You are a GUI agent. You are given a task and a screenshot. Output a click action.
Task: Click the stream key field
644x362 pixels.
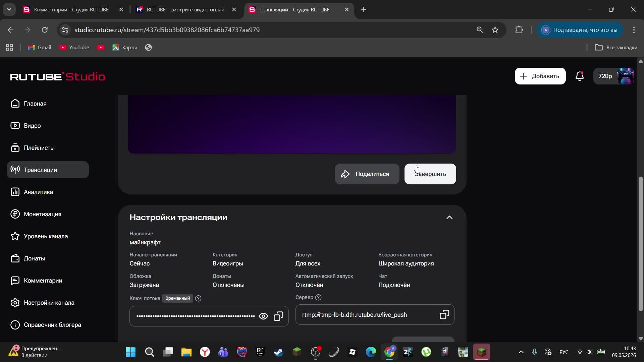pos(209,316)
